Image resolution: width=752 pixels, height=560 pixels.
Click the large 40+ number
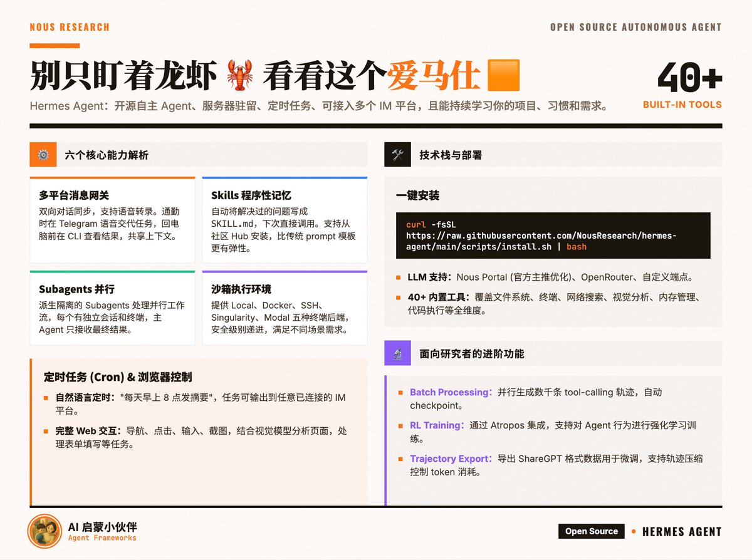click(x=689, y=78)
